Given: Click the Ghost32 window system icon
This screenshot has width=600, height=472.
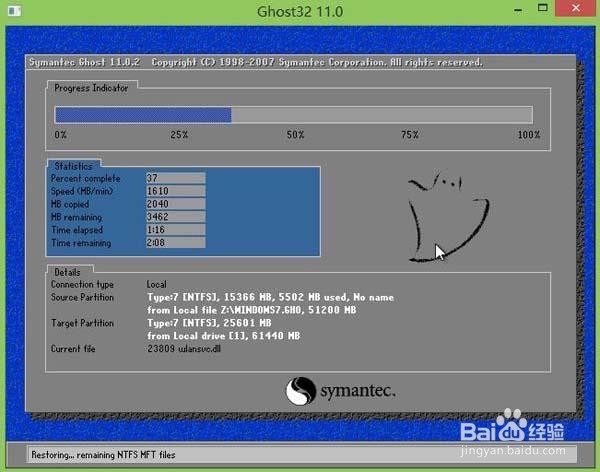Looking at the screenshot, I should [x=15, y=11].
